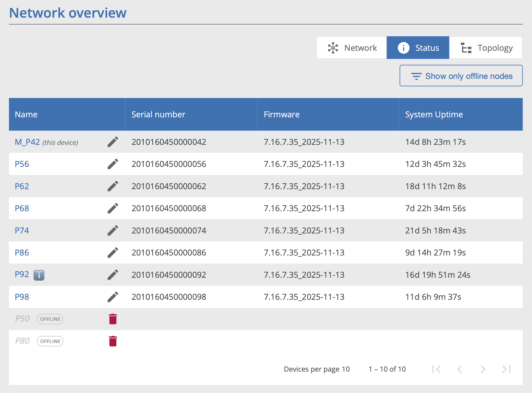Screen dimensions: 532x393
Task: Go to the next page of devices
Action: [483, 369]
